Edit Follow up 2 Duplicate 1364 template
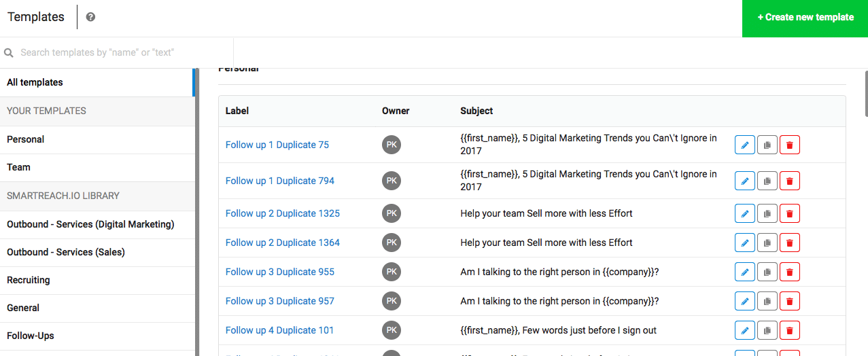This screenshot has height=356, width=868. pos(745,243)
